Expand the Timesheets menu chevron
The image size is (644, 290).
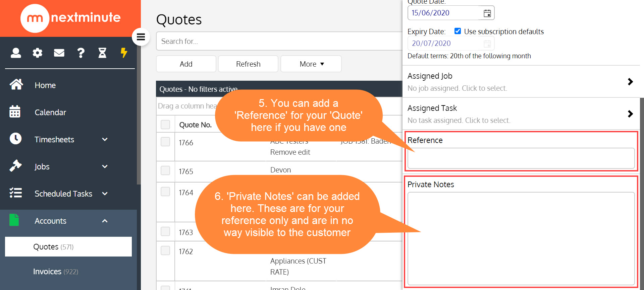click(x=105, y=139)
